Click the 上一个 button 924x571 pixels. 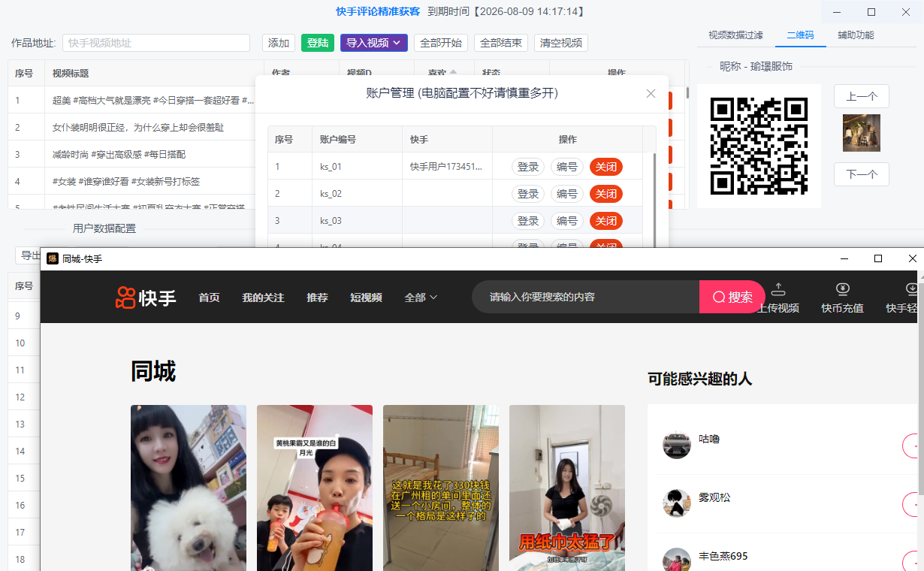pyautogui.click(x=862, y=96)
